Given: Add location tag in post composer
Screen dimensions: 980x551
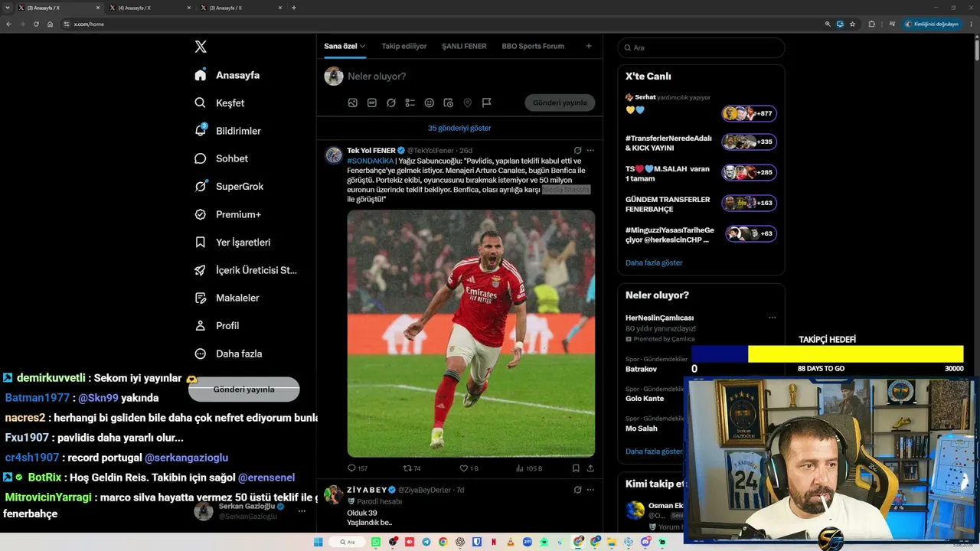Looking at the screenshot, I should click(x=468, y=103).
